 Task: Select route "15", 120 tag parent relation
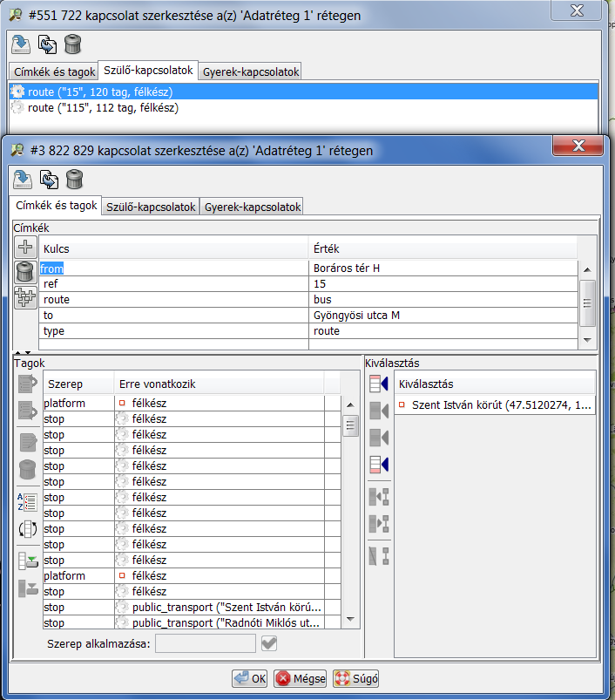[303, 92]
